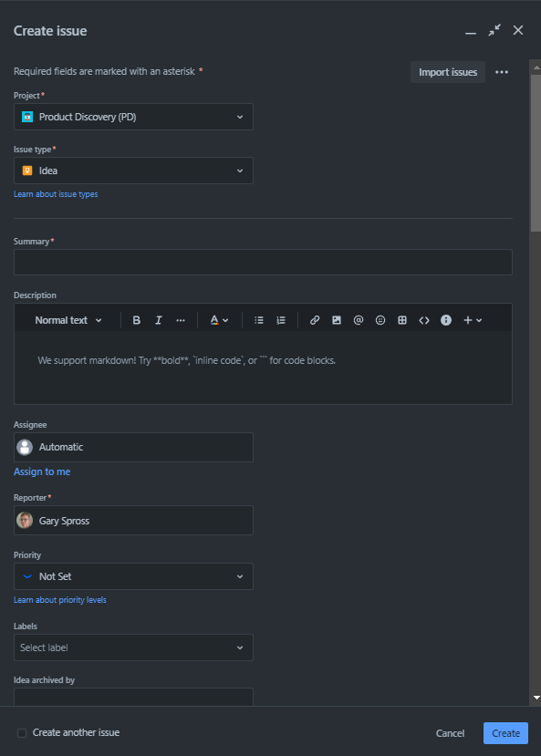Viewport: 541px width, 756px height.
Task: Open the emoji picker
Action: [380, 320]
